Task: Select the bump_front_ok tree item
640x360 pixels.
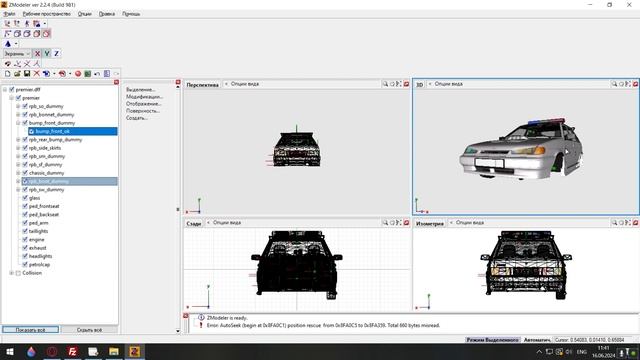Action: (73, 131)
